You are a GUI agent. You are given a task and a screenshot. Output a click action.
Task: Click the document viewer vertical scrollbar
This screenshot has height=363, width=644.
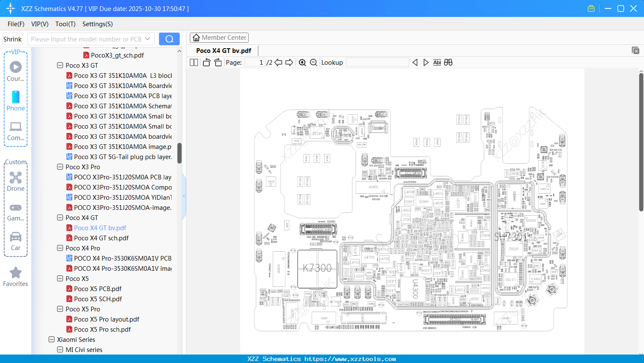tap(641, 142)
